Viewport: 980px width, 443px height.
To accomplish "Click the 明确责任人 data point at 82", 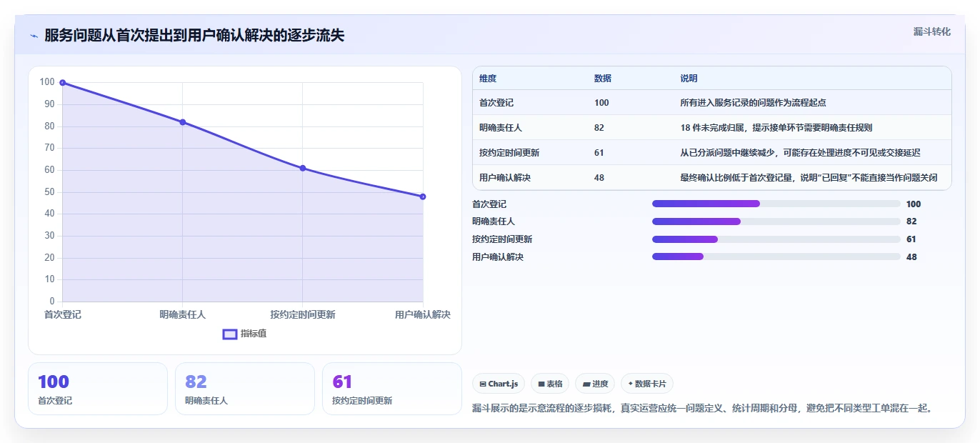I will pyautogui.click(x=183, y=122).
